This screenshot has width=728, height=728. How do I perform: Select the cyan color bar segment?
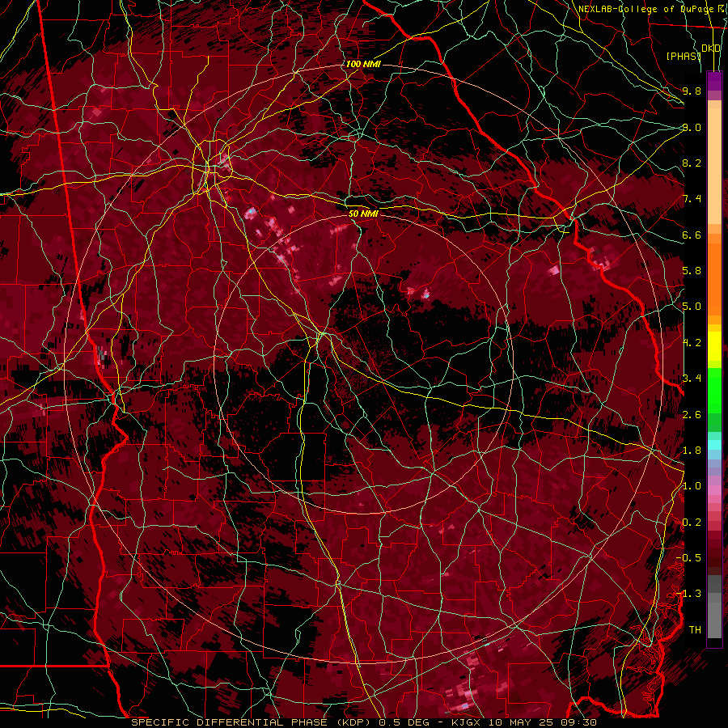coord(714,445)
